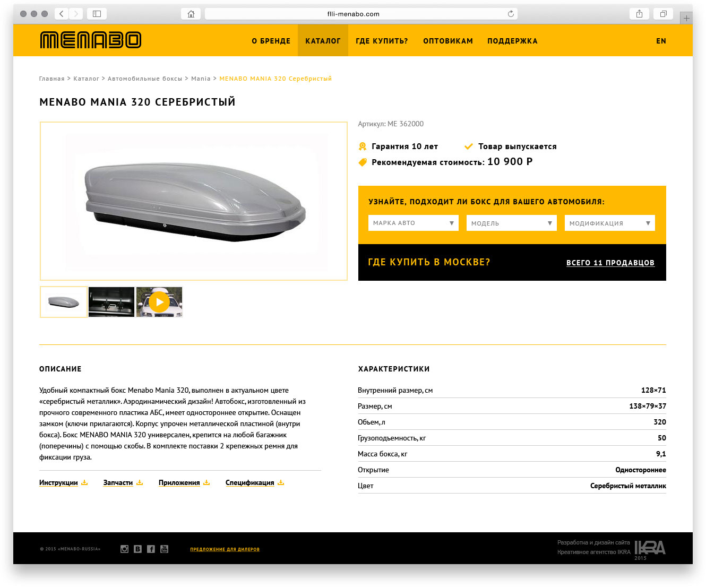
Task: Toggle the Safari sidebar button
Action: coord(97,14)
